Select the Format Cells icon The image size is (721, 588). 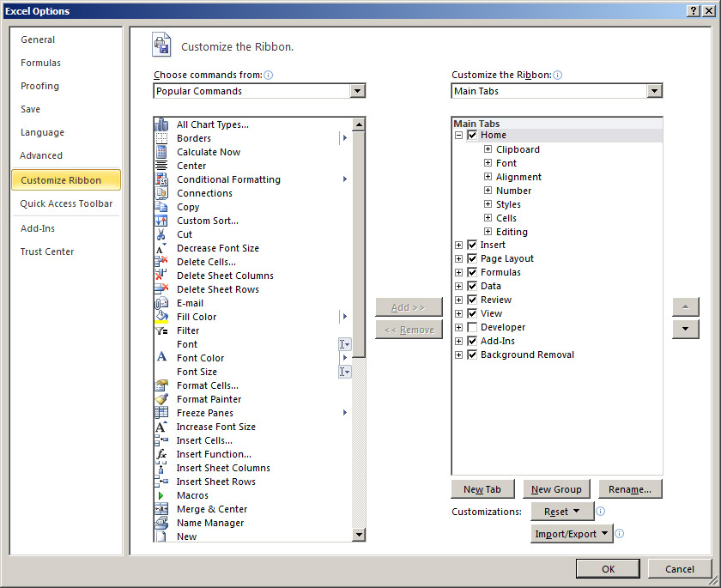point(161,385)
